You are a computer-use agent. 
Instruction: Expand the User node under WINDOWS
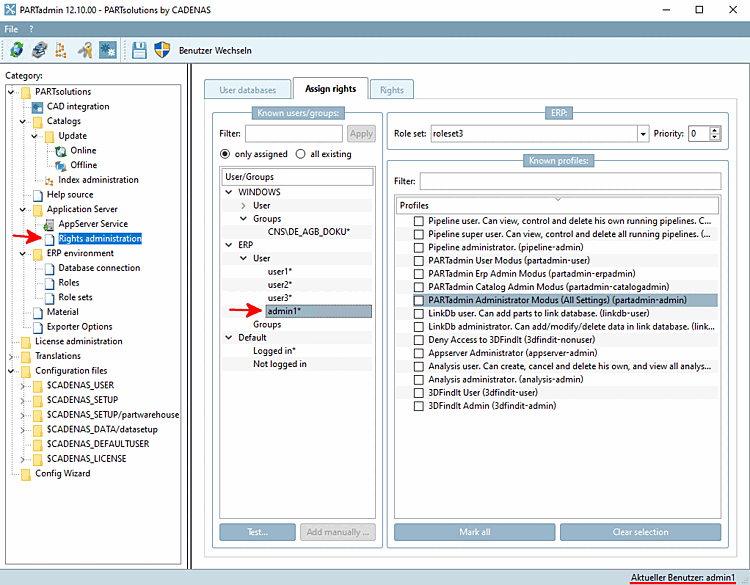(x=243, y=206)
